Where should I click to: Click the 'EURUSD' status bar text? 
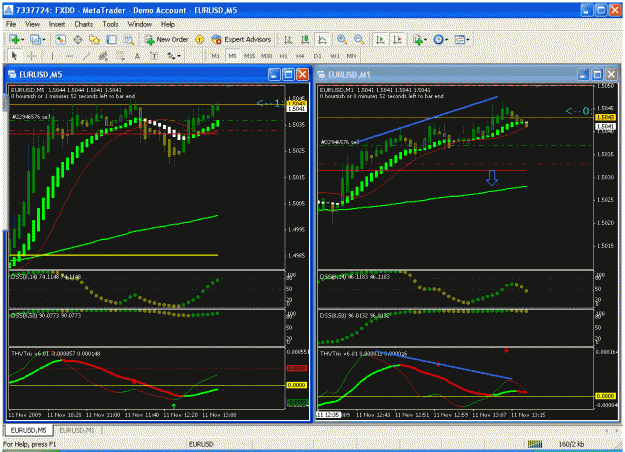coord(201,444)
